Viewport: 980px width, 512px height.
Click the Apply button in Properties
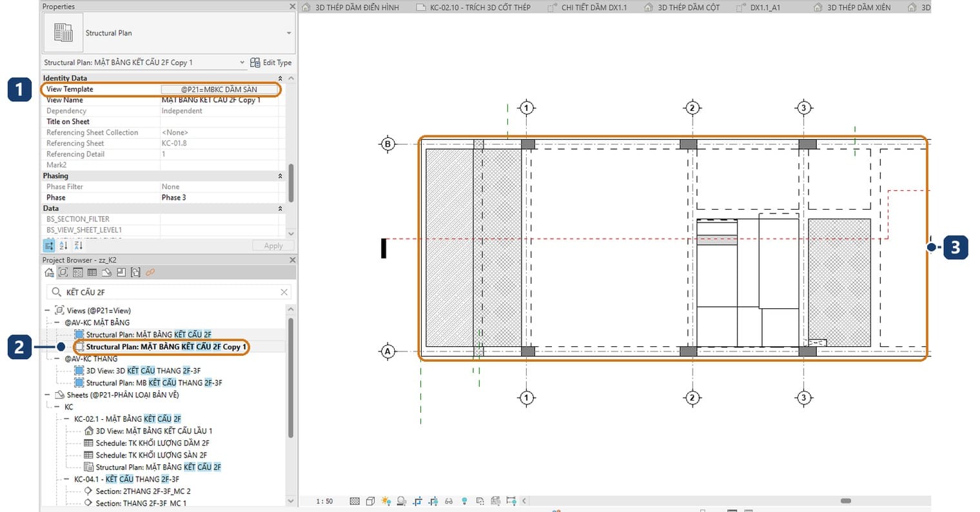coord(273,246)
